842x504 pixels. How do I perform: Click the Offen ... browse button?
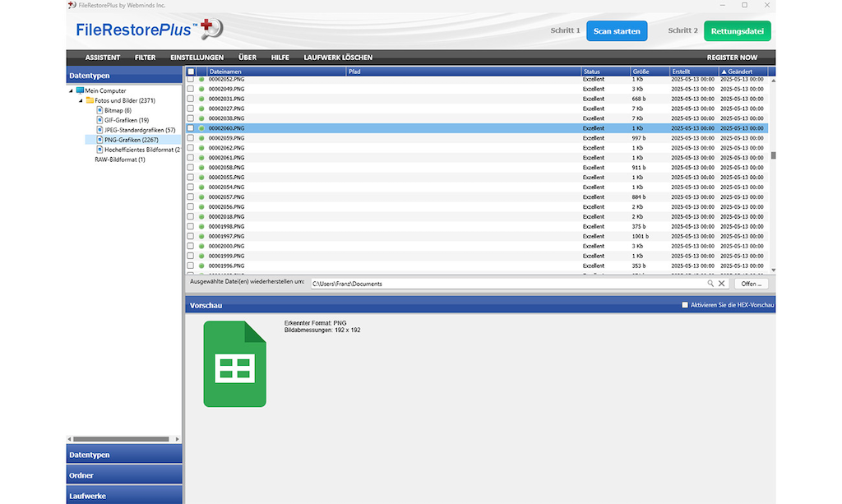pos(752,284)
